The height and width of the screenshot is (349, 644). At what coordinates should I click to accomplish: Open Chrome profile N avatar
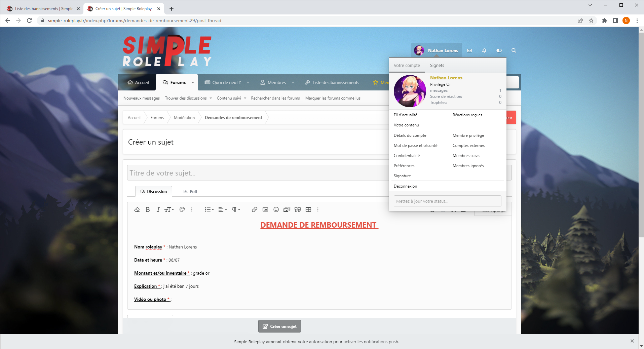pyautogui.click(x=626, y=21)
